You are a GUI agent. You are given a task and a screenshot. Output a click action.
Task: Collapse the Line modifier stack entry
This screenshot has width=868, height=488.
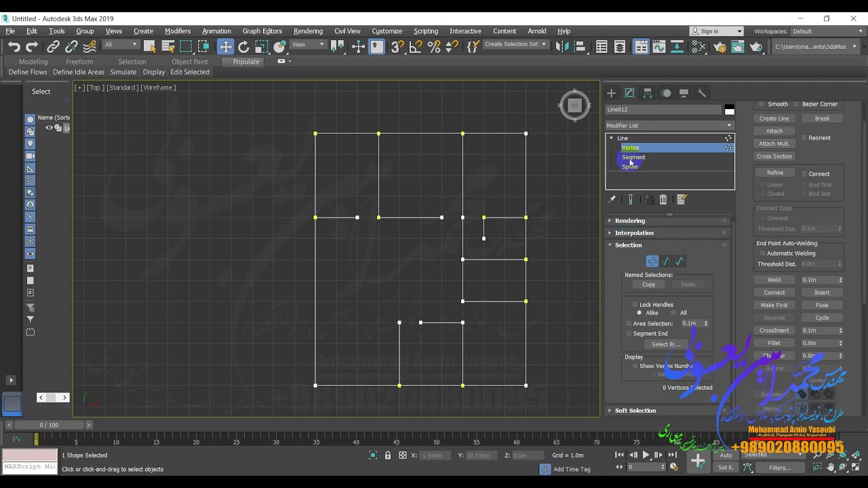coord(610,138)
